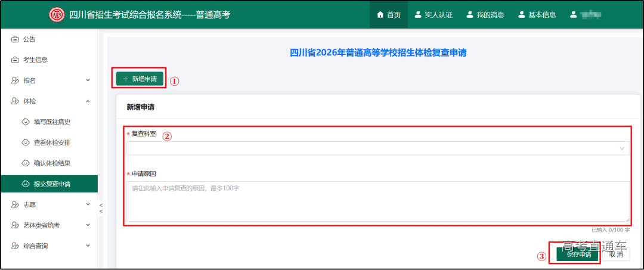Screen dimensions: 644x270
Task: Click the person icon beside 我的消息
Action: point(470,15)
